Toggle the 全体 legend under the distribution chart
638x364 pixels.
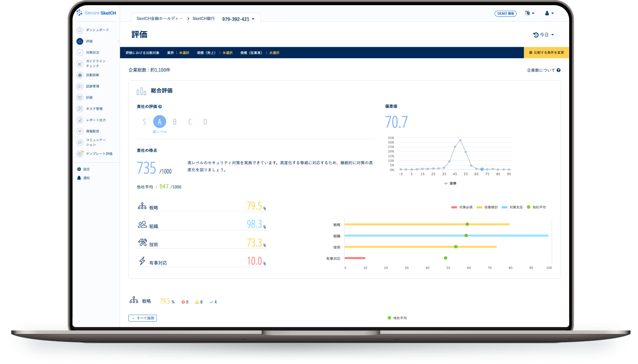click(450, 183)
